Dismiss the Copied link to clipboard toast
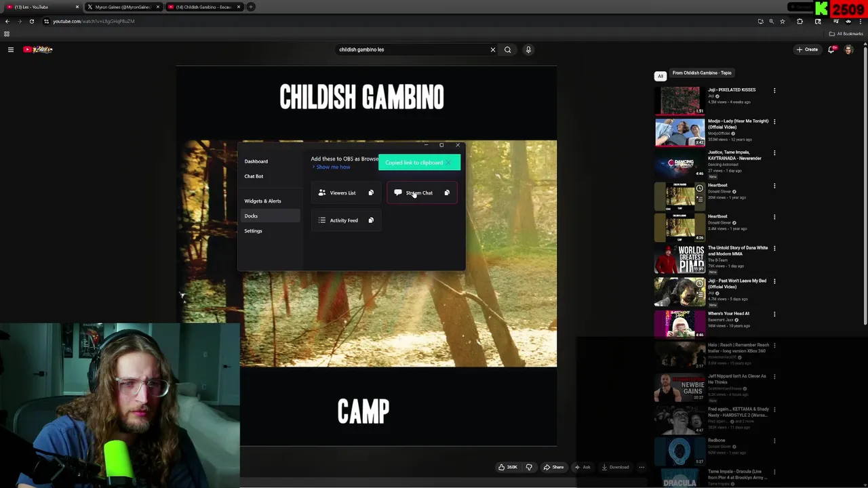This screenshot has width=868, height=488. 449,163
